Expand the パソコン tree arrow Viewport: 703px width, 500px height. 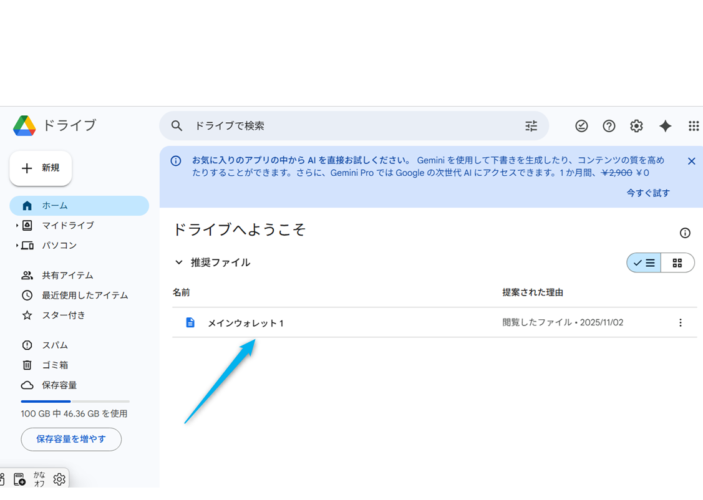[17, 245]
